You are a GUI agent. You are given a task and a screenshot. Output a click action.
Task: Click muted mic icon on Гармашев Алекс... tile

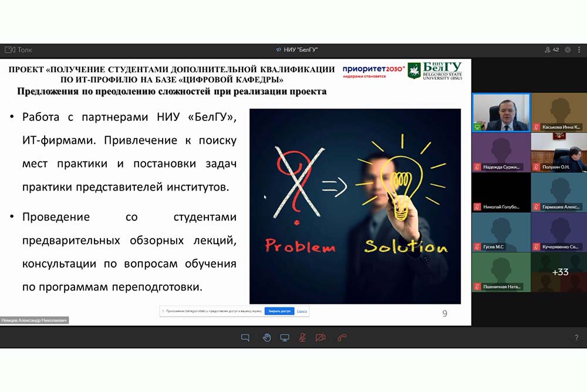tap(537, 207)
